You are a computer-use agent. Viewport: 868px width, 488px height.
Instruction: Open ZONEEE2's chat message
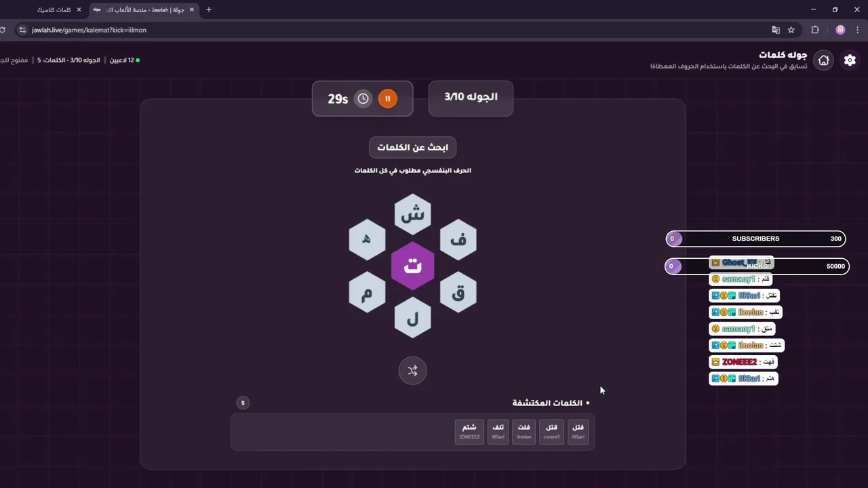[x=743, y=362]
